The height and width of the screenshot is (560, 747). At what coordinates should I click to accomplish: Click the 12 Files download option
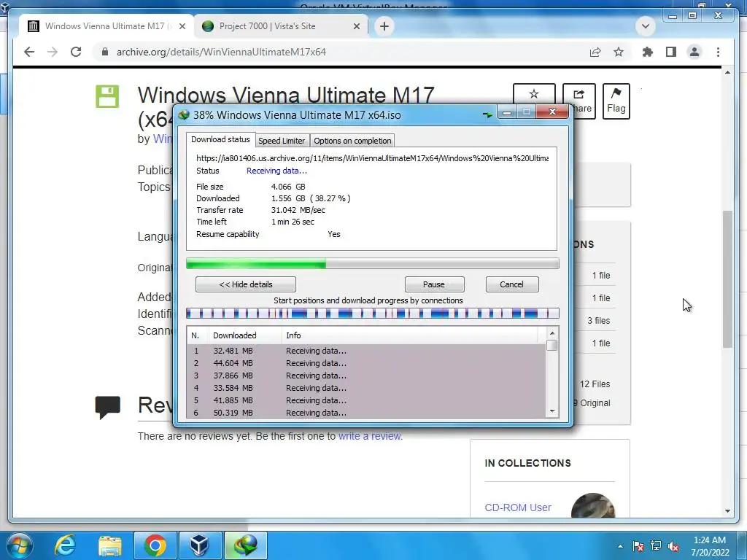(x=595, y=384)
